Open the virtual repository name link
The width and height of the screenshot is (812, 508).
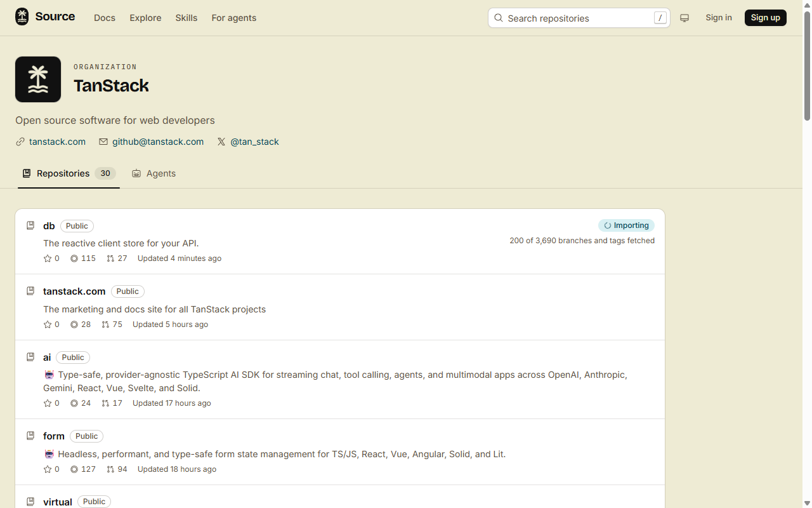pos(58,502)
